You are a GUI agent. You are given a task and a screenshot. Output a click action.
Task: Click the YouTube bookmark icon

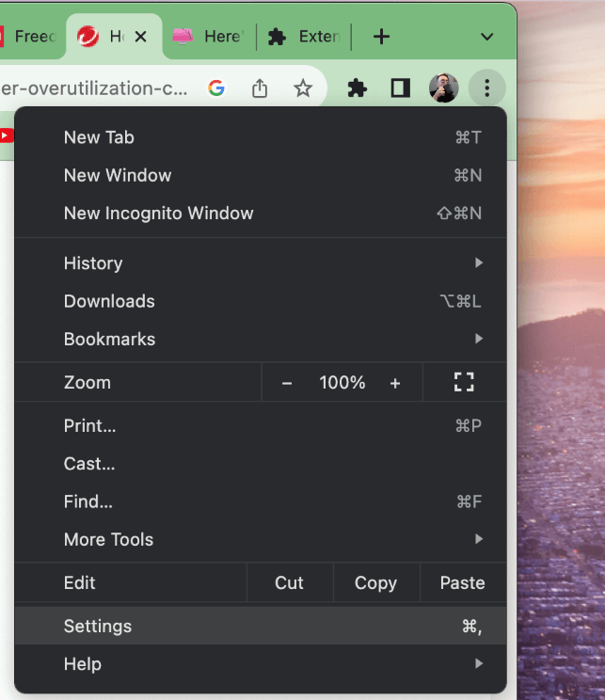(x=7, y=135)
